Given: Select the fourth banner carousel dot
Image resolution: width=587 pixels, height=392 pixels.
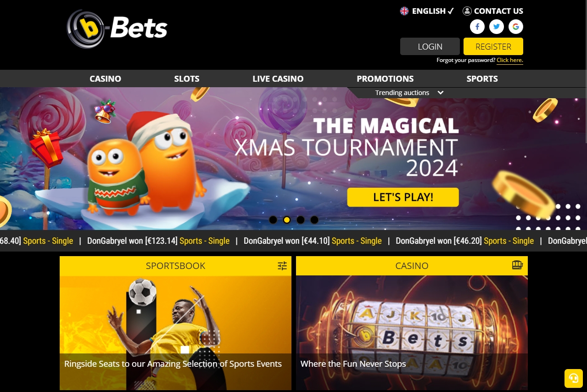Looking at the screenshot, I should pos(314,220).
